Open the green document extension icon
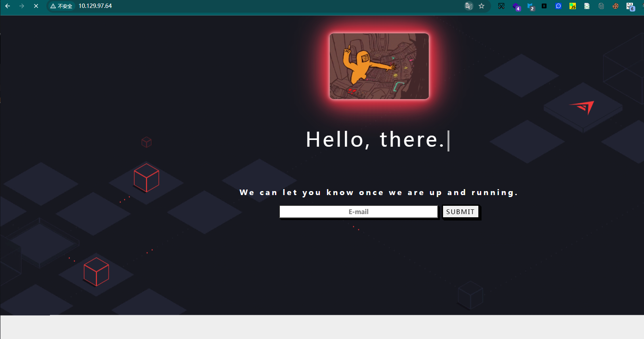The height and width of the screenshot is (339, 644). 587,6
